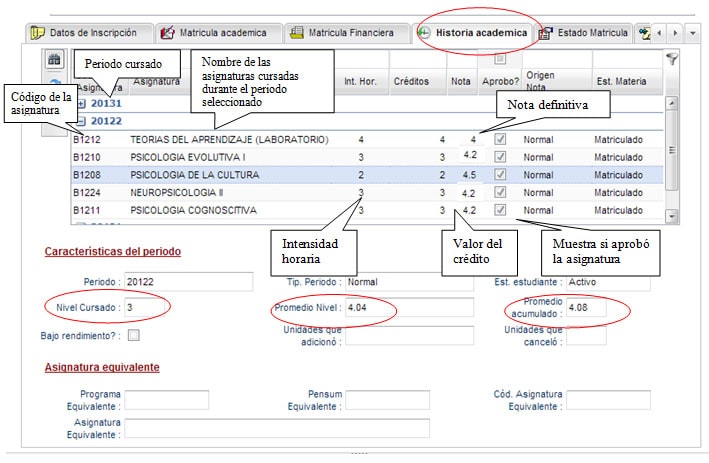Click the Aprobo? column header
This screenshot has height=463, width=709.
click(x=500, y=81)
